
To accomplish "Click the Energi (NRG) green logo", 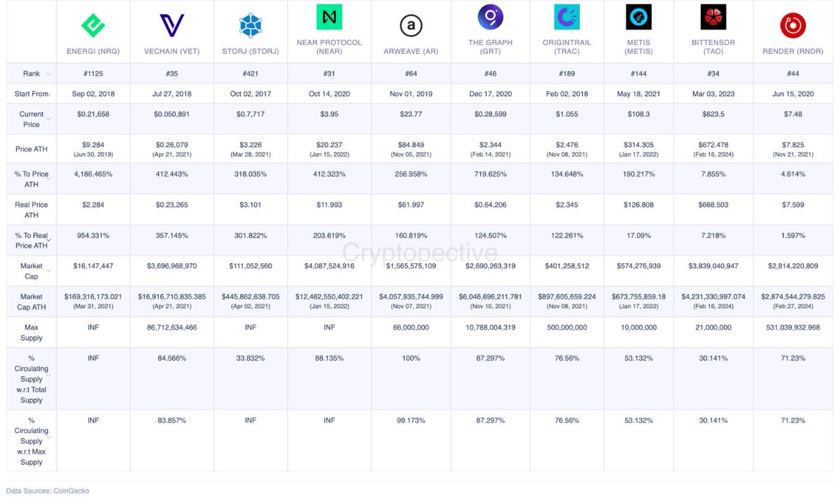I will (x=93, y=25).
